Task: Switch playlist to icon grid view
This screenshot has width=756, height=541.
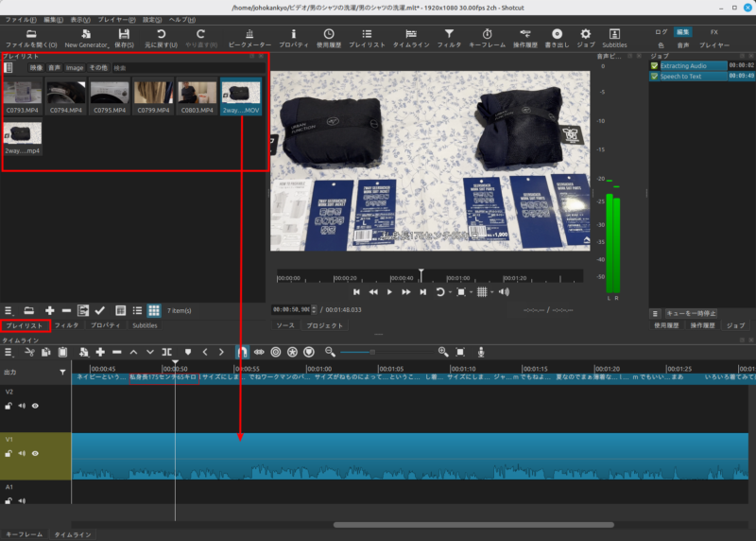Action: [x=154, y=310]
